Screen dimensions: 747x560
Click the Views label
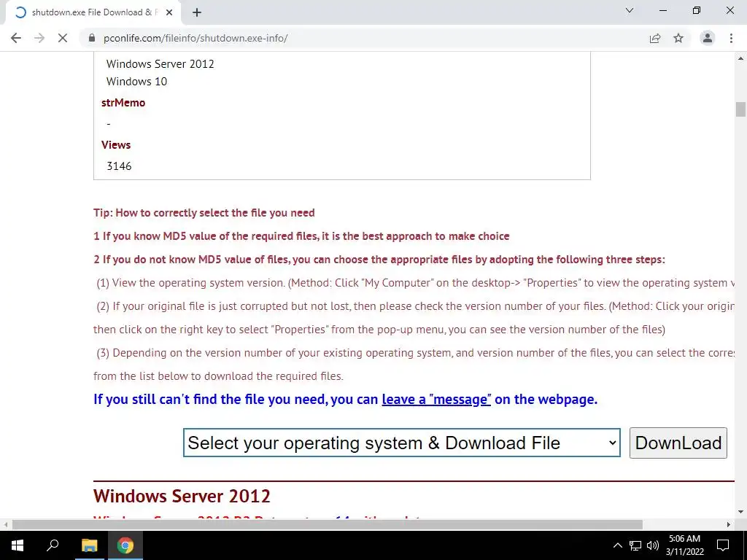pos(116,145)
